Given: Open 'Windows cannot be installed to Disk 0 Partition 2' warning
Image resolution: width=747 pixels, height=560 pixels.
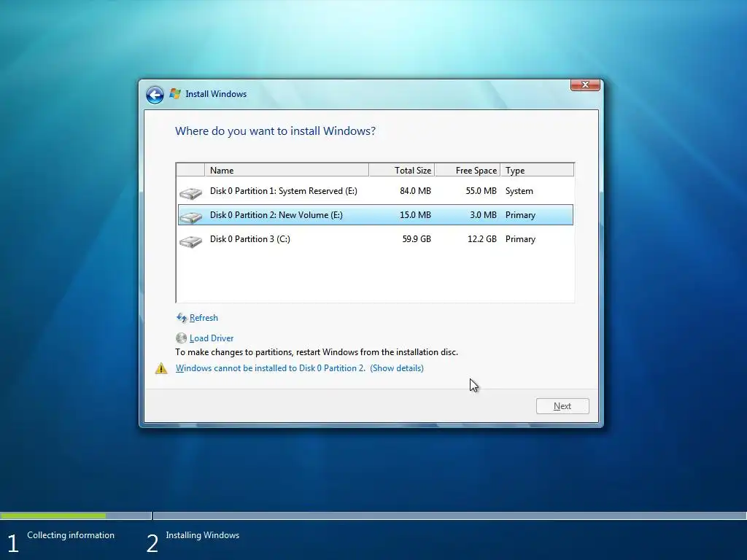Looking at the screenshot, I should 270,368.
